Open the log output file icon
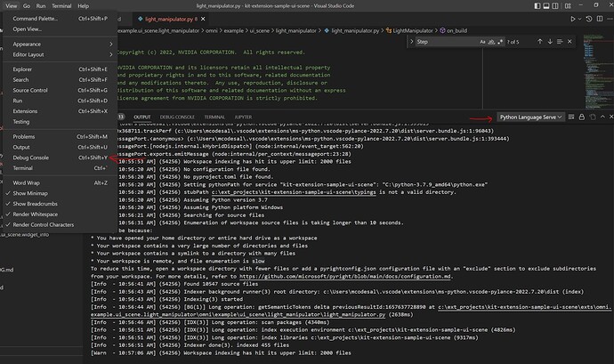Screen dimensions: 614x364 tap(593, 117)
